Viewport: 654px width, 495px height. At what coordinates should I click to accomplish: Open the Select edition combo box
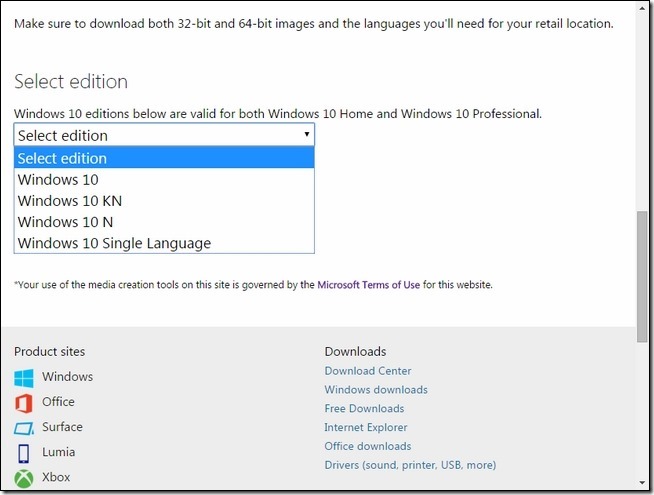[x=164, y=135]
